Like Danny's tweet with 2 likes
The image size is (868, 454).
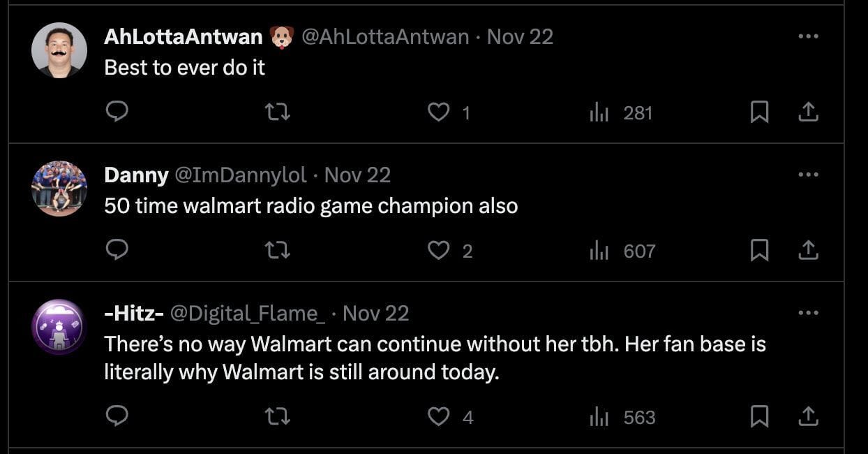point(438,250)
